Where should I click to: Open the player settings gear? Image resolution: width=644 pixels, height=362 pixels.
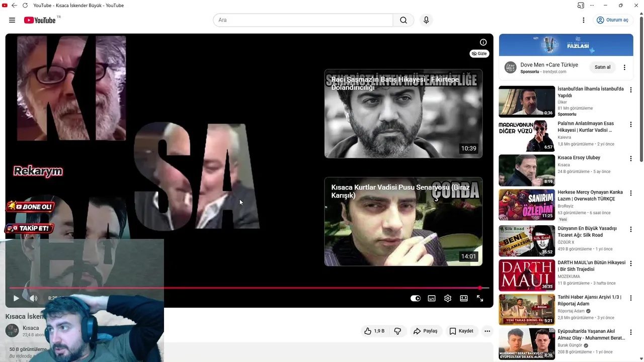click(448, 298)
